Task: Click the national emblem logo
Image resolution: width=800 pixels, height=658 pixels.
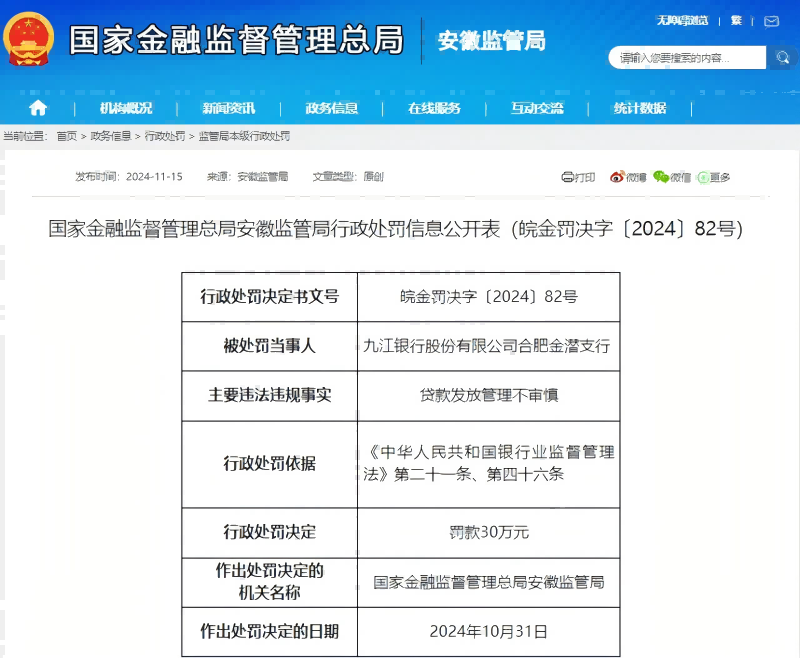Action: tap(29, 39)
